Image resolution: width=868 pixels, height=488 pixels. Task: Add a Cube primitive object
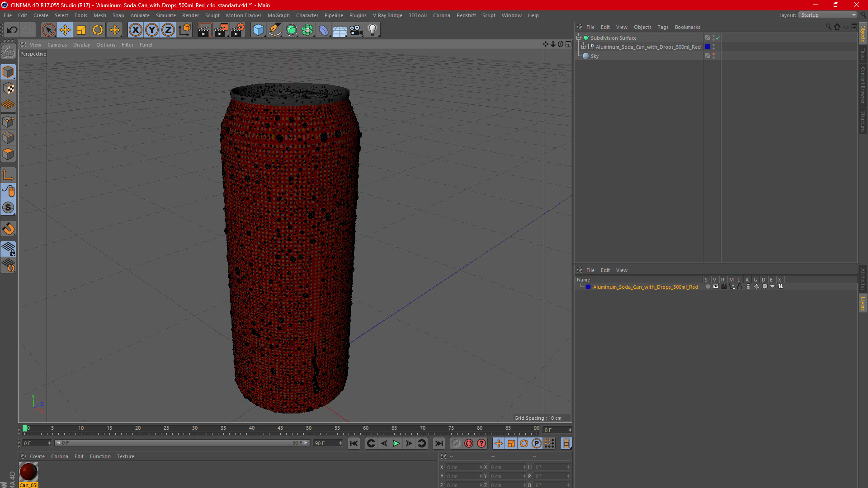coord(258,30)
